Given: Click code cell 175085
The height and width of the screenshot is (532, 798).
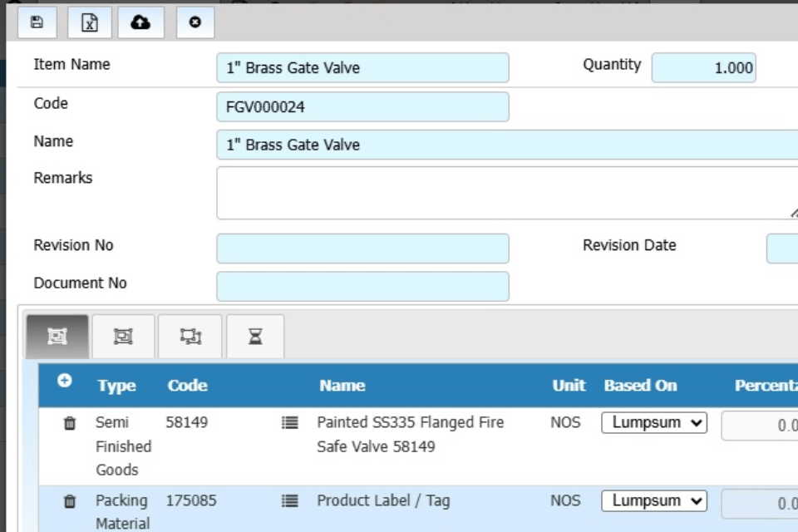Looking at the screenshot, I should click(x=191, y=501).
